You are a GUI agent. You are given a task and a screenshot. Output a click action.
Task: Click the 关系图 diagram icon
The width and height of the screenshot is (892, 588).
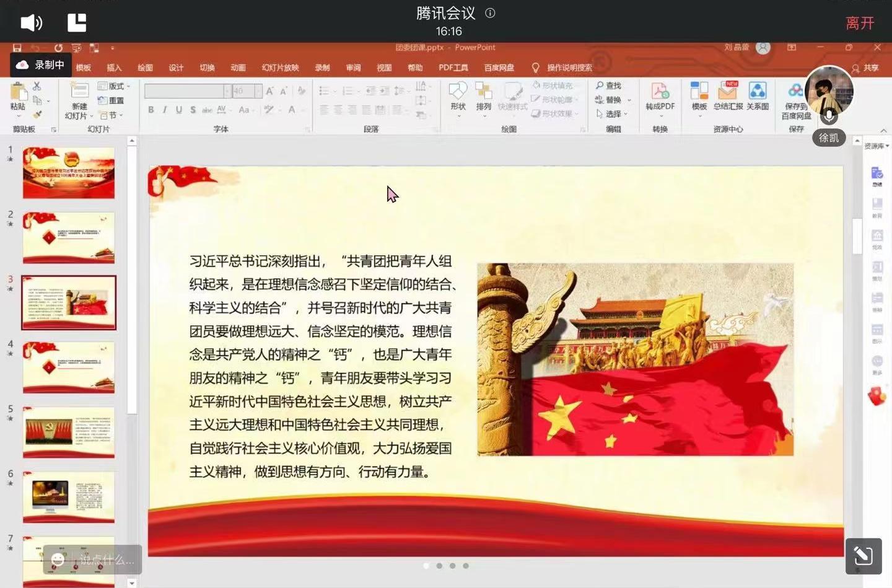tap(758, 93)
